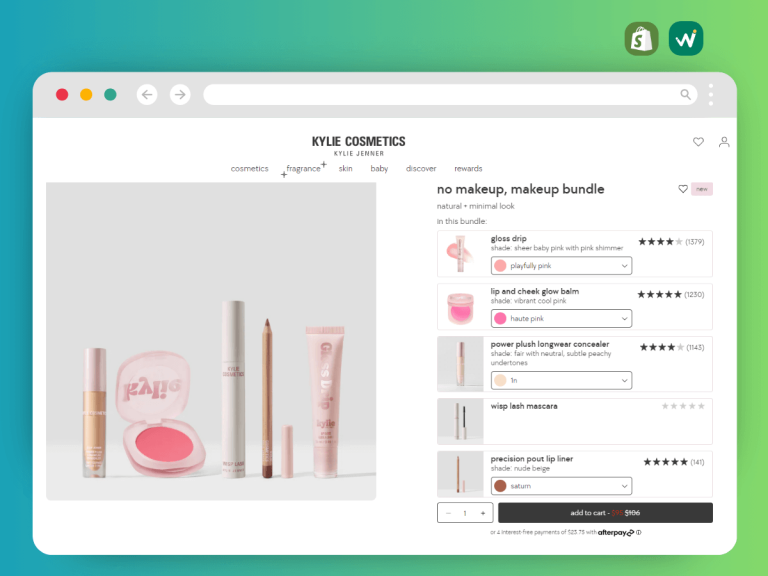Click the haute pink color swatch
The width and height of the screenshot is (768, 576).
500,318
